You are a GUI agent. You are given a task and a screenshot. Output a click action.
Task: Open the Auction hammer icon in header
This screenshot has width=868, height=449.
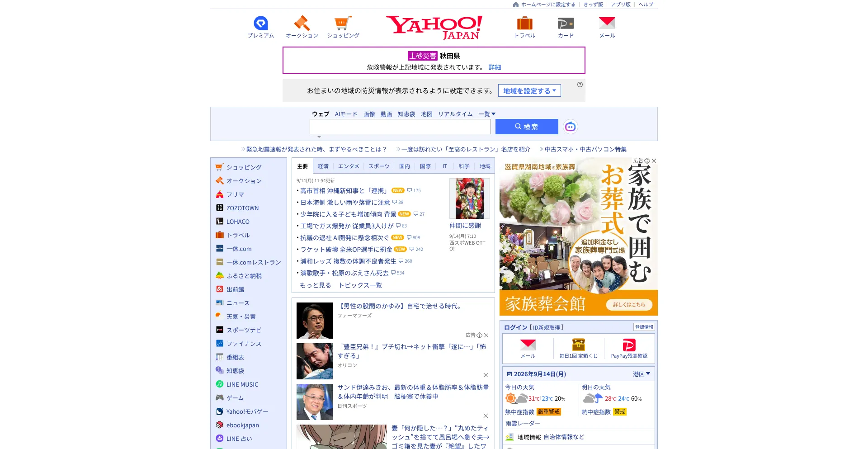[x=302, y=23]
